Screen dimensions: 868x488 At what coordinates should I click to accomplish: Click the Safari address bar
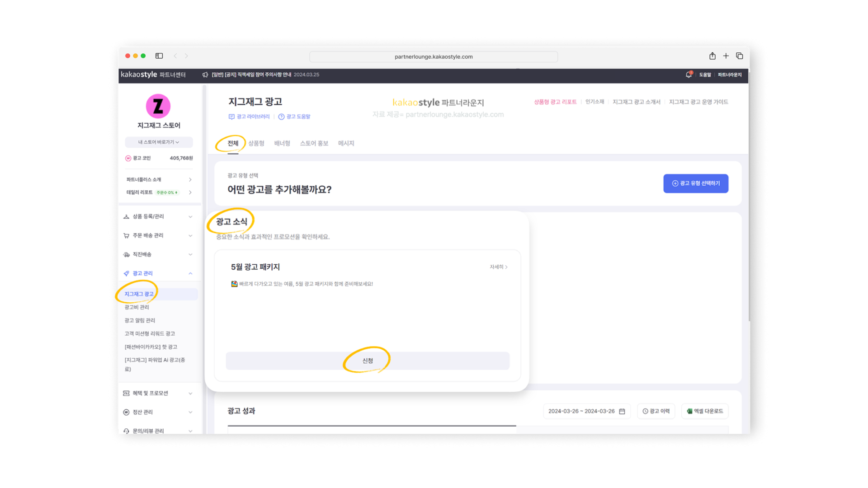434,56
